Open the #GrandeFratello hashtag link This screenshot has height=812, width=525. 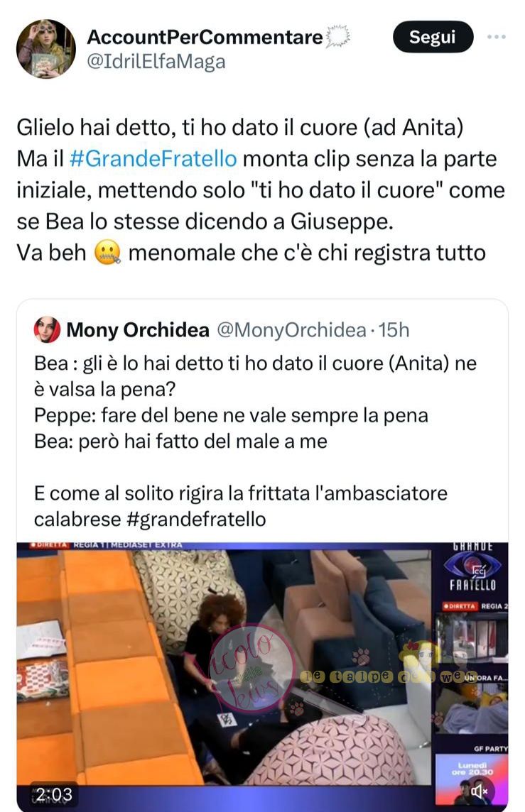click(153, 158)
